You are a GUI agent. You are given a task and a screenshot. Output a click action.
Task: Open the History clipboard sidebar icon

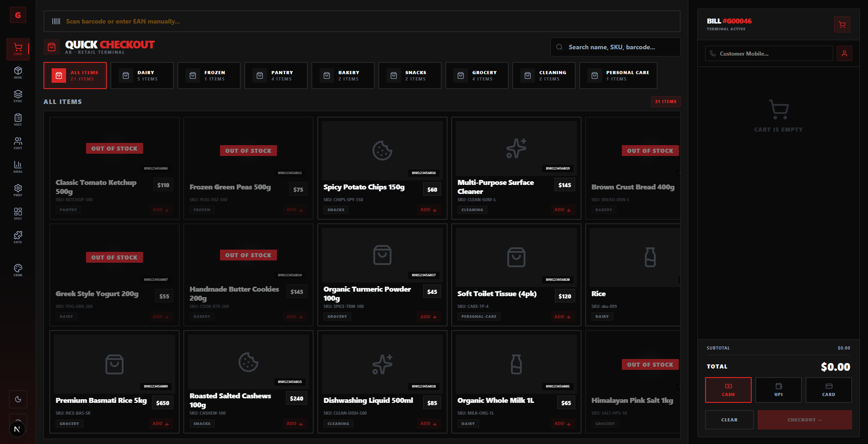pyautogui.click(x=18, y=119)
